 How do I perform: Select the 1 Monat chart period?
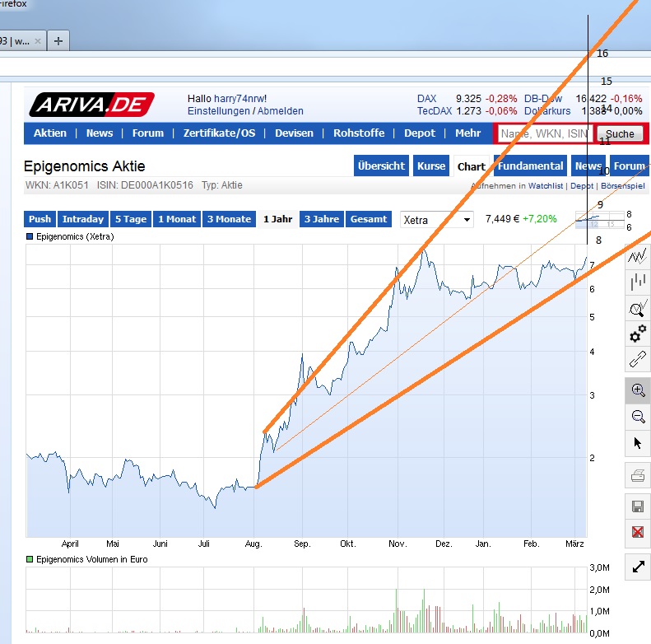(x=177, y=219)
